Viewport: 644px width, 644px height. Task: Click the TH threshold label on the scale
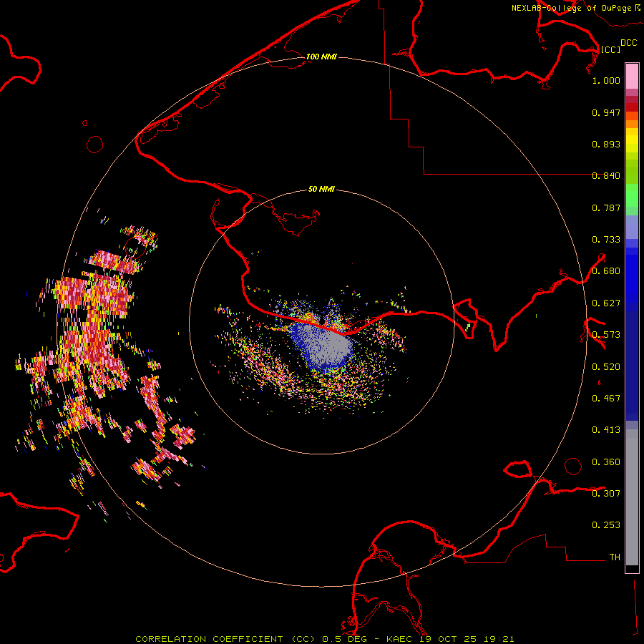(615, 557)
